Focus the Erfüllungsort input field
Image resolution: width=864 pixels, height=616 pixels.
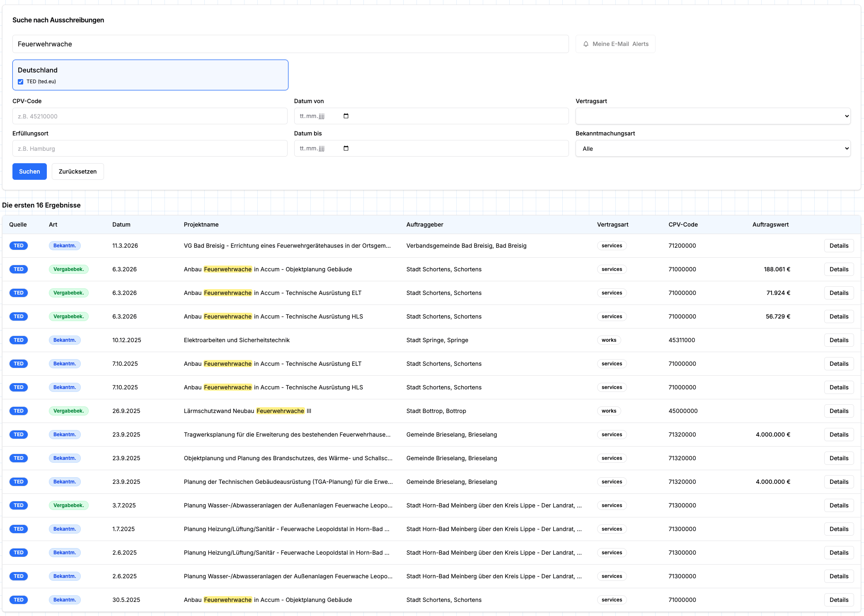150,148
